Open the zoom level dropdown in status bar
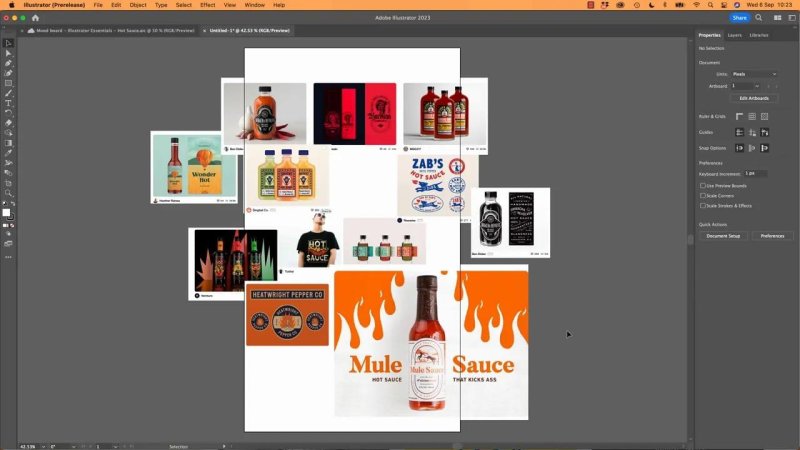Viewport: 800px width, 450px height. (x=43, y=446)
